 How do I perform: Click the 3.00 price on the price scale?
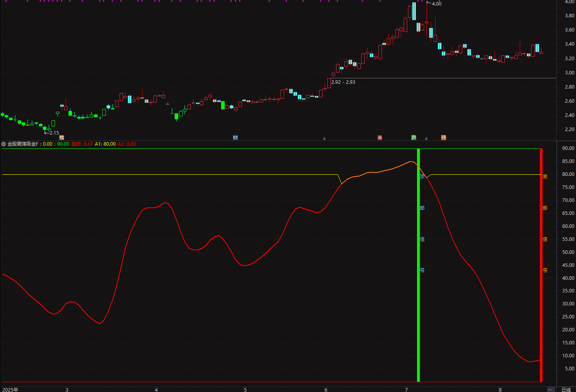pos(570,73)
